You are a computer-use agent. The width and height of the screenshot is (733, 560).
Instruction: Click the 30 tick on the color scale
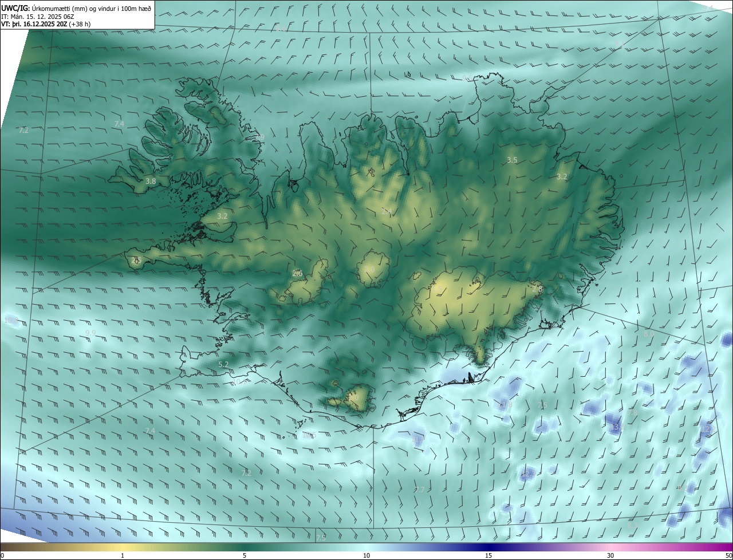pos(610,555)
